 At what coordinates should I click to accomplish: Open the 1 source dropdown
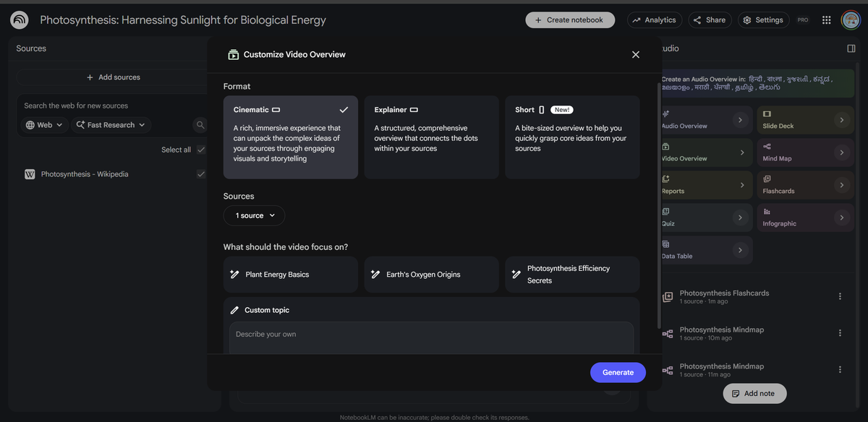coord(254,215)
